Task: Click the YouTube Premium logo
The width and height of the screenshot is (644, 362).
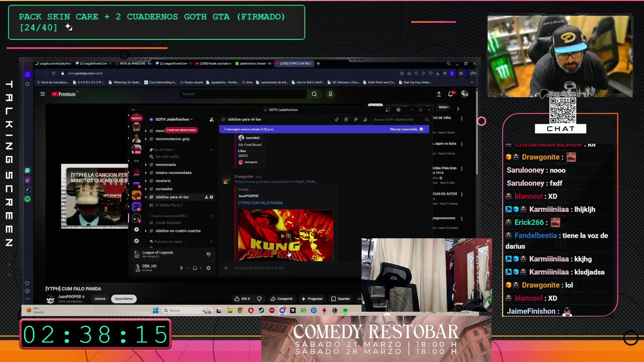Action: (64, 94)
